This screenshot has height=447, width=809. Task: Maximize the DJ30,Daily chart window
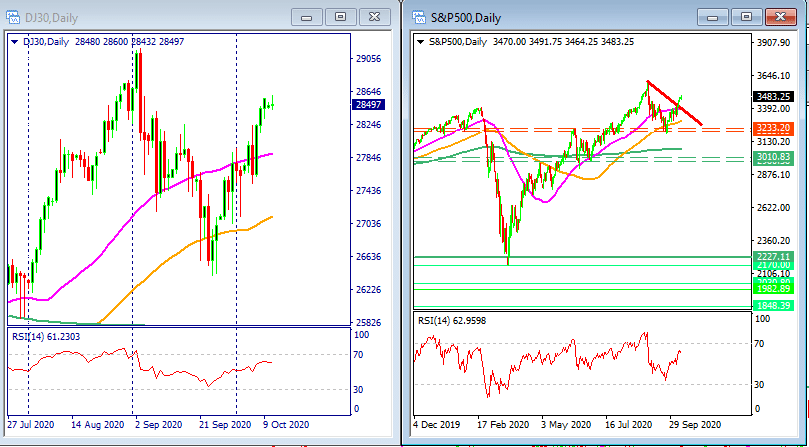(340, 17)
